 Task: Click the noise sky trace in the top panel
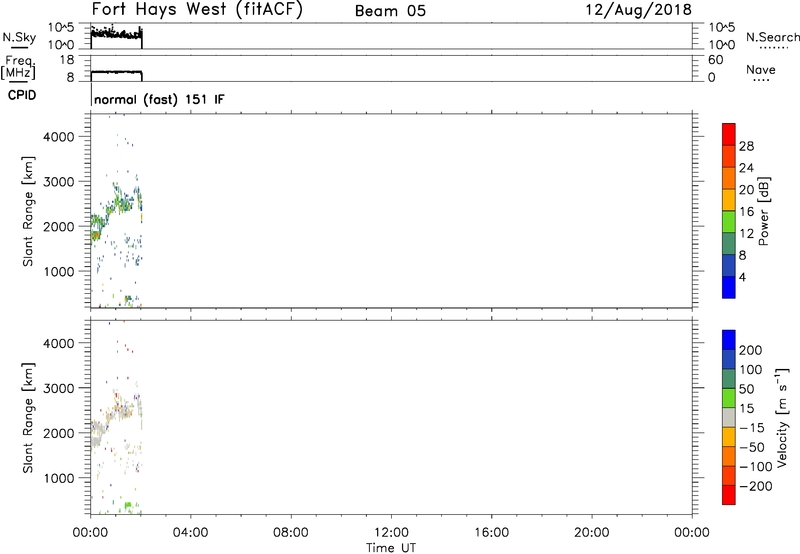(116, 35)
